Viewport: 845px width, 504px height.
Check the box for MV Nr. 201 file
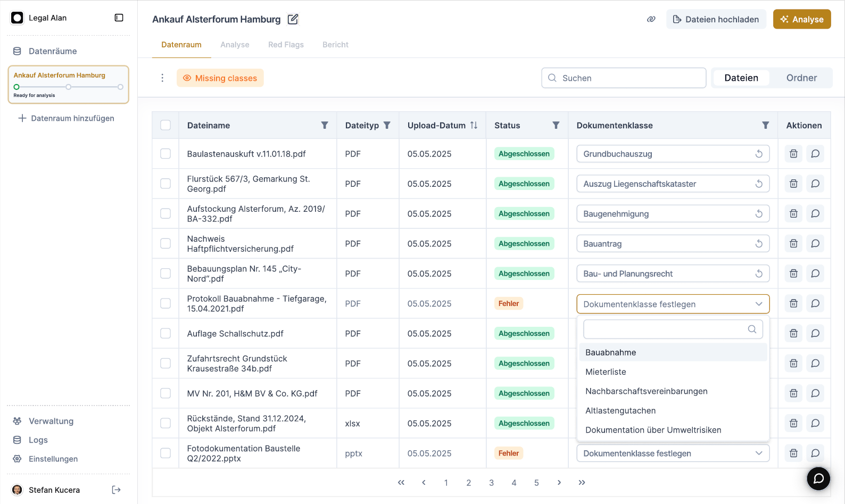165,393
